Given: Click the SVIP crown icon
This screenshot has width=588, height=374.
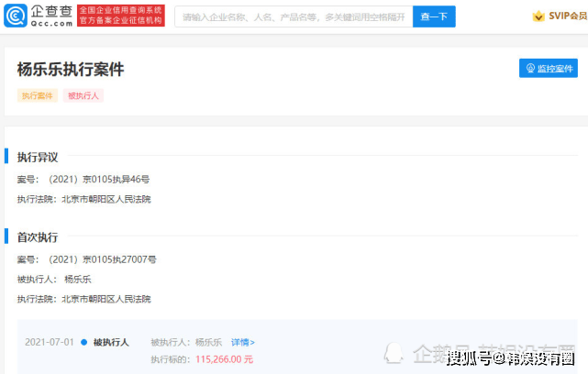Looking at the screenshot, I should coord(538,16).
